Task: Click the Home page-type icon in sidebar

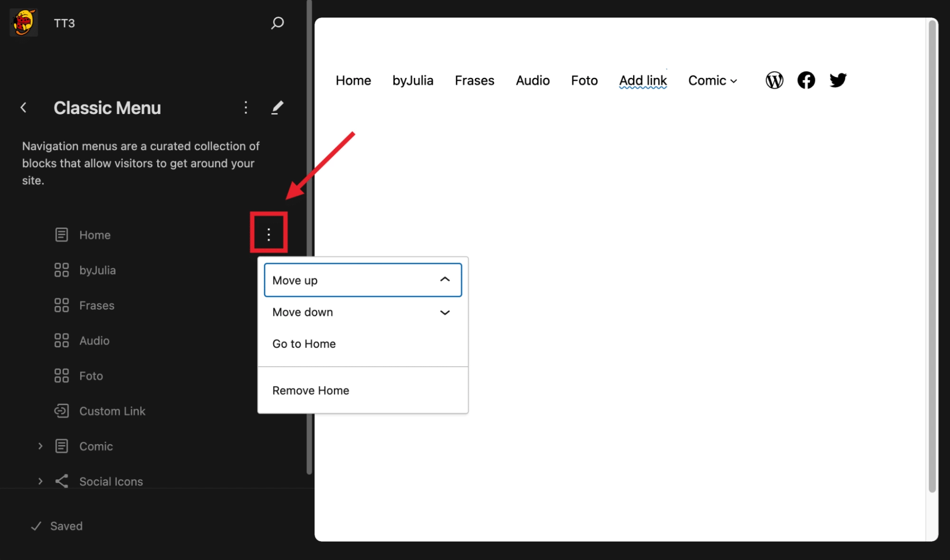Action: (61, 234)
